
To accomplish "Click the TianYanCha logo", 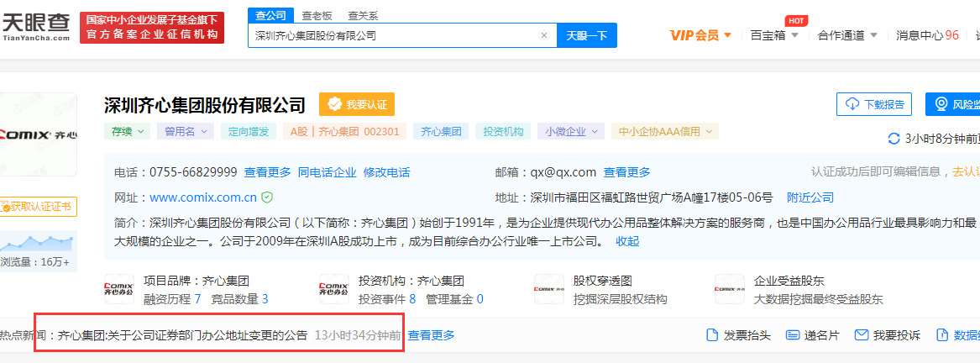I will (35, 27).
